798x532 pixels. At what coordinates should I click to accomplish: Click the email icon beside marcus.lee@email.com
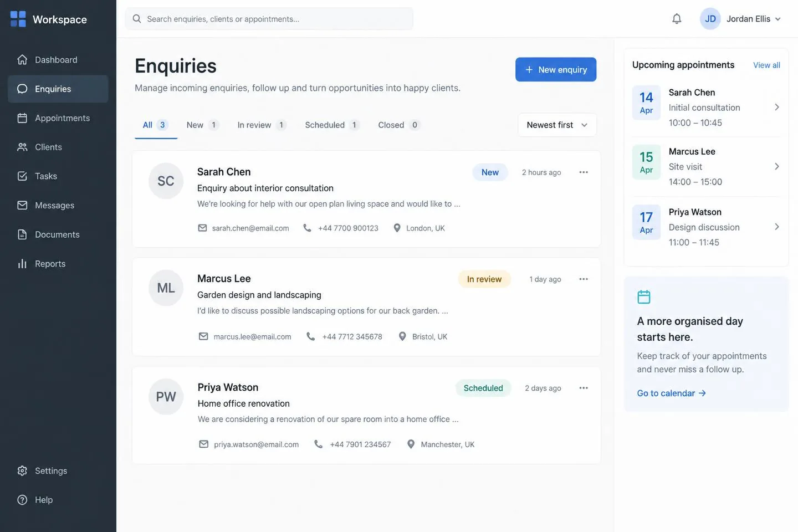pyautogui.click(x=203, y=336)
